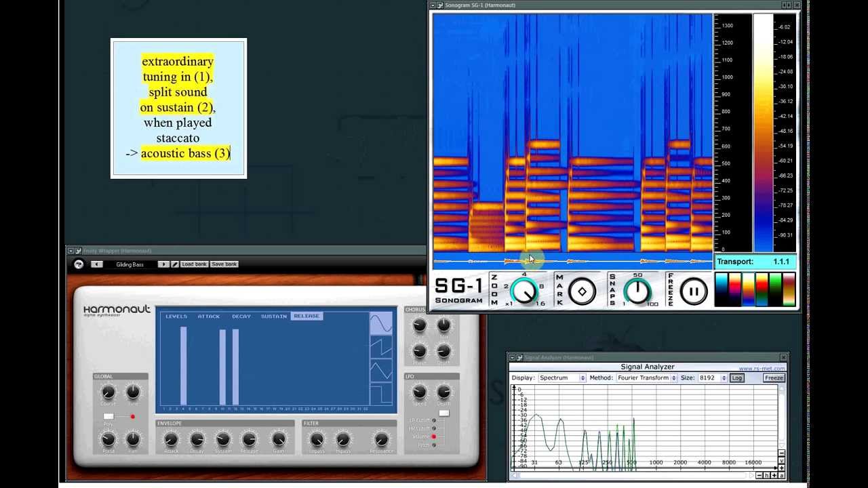Pause the sonogram with the Freeze button
The image size is (868, 488).
(x=693, y=291)
